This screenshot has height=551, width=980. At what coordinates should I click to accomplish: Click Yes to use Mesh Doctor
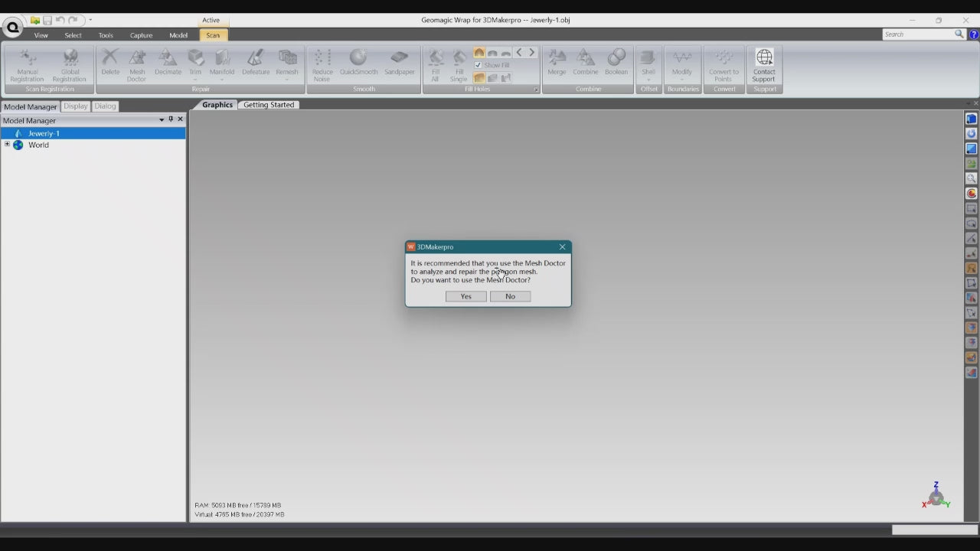465,296
